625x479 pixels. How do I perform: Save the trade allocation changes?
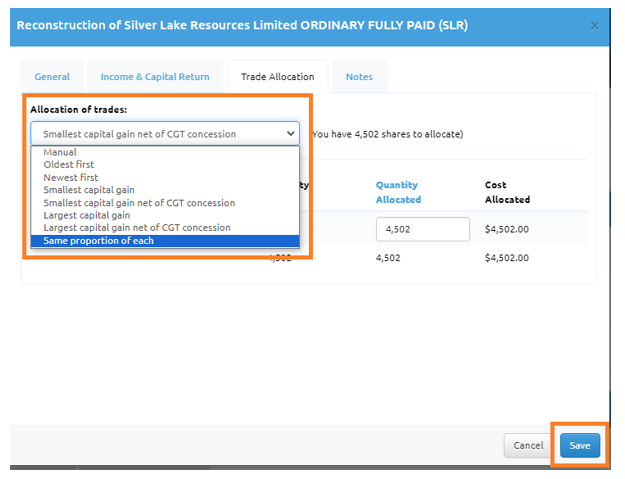(x=580, y=445)
